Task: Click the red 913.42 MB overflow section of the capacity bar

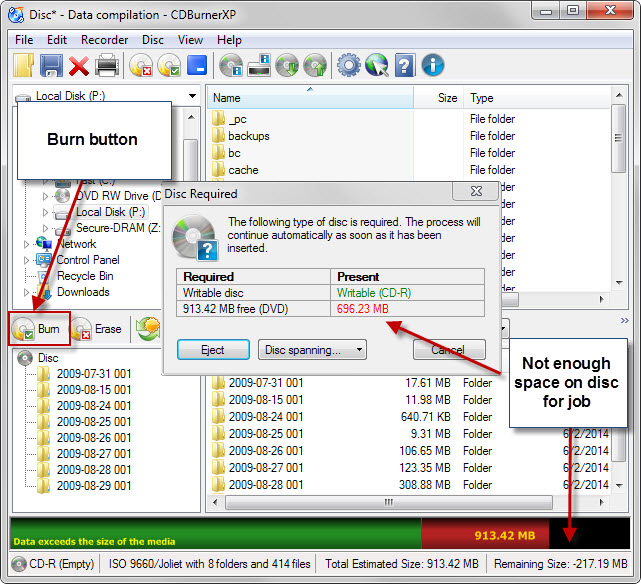Action: tap(485, 533)
